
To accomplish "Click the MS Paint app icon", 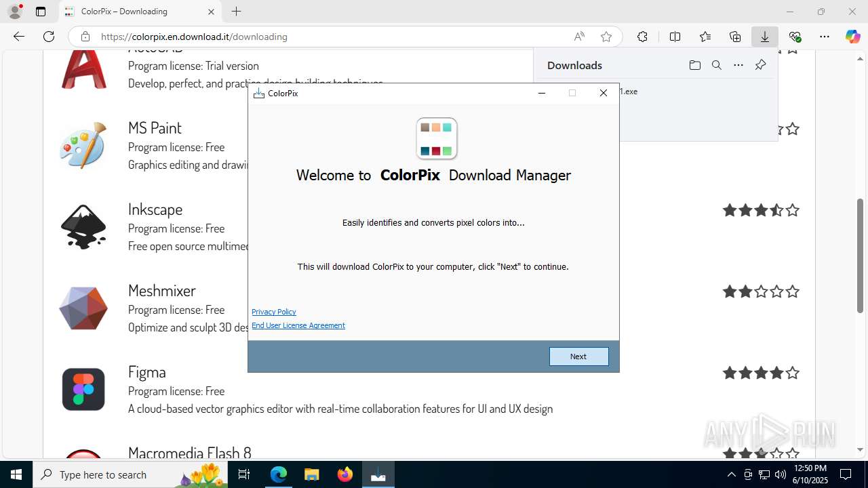I will (83, 145).
